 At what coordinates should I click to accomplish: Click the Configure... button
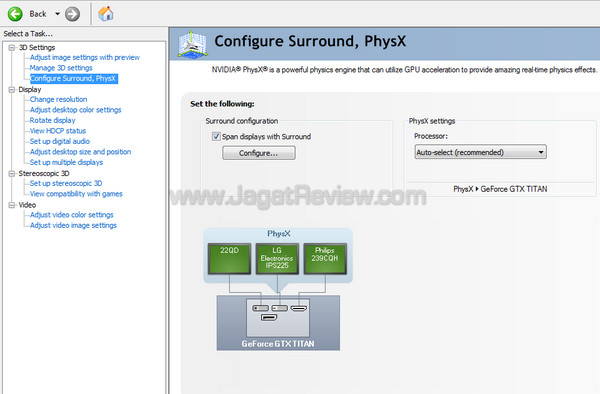click(x=259, y=153)
